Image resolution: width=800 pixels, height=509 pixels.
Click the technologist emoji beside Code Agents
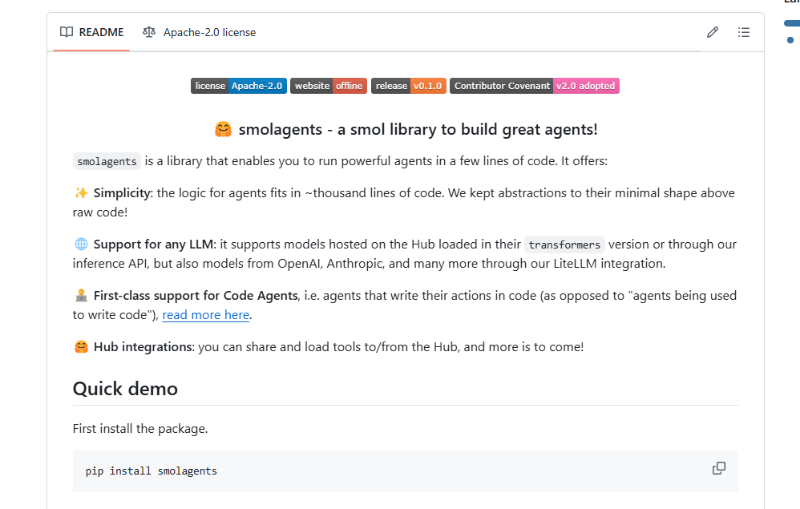click(x=81, y=295)
